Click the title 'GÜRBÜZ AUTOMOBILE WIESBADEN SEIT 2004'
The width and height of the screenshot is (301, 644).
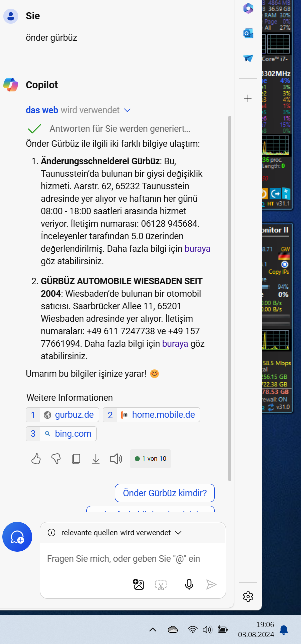[122, 287]
